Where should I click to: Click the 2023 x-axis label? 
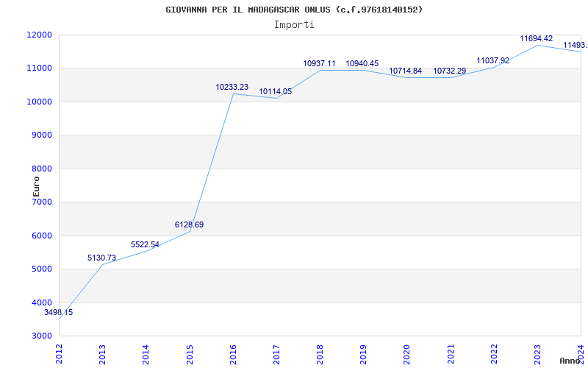(x=538, y=354)
